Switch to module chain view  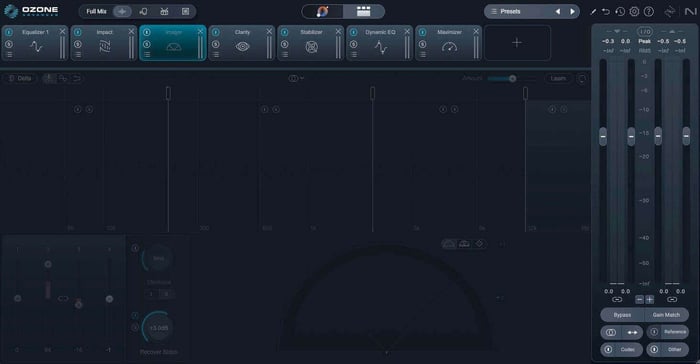click(363, 12)
